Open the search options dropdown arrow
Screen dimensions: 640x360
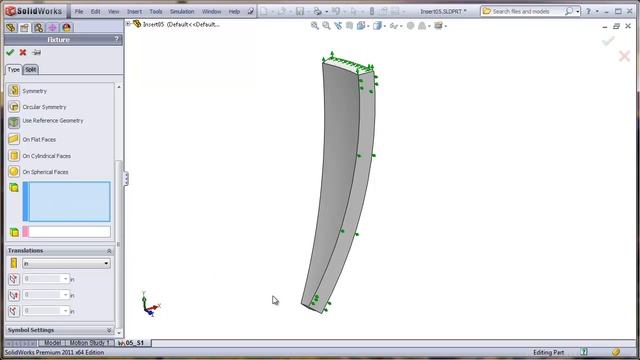[578, 11]
